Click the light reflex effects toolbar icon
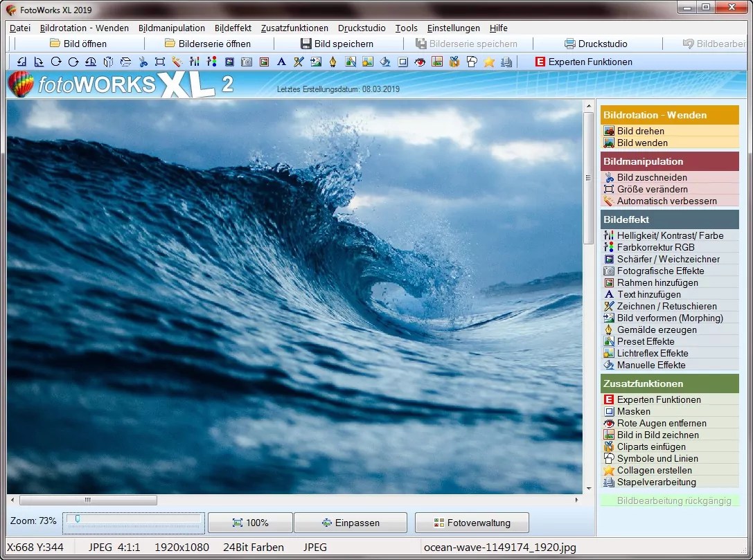 click(x=368, y=62)
